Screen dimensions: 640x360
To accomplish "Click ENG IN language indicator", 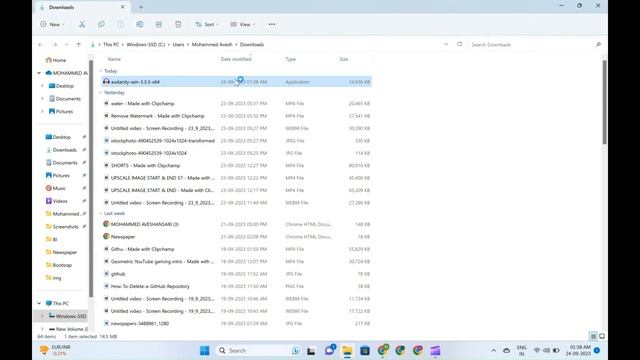I will [x=521, y=350].
